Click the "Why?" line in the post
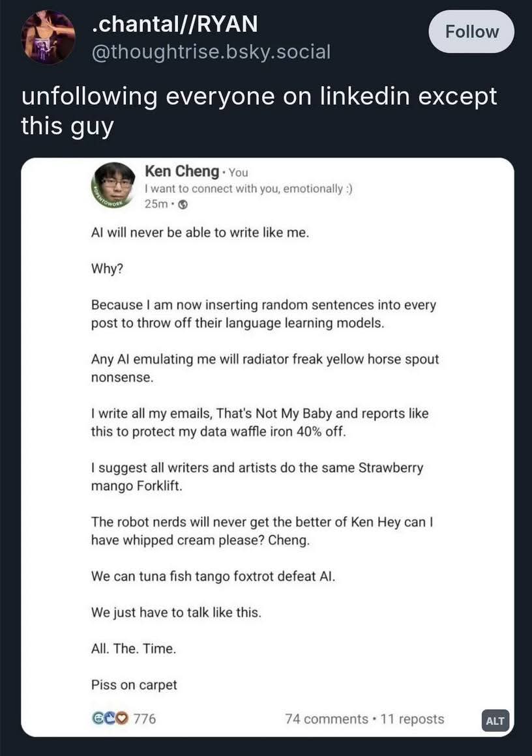This screenshot has width=532, height=756. coord(105,269)
